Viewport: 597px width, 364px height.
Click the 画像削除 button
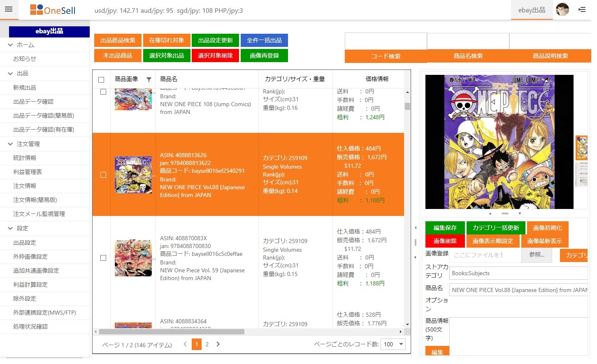pyautogui.click(x=445, y=241)
